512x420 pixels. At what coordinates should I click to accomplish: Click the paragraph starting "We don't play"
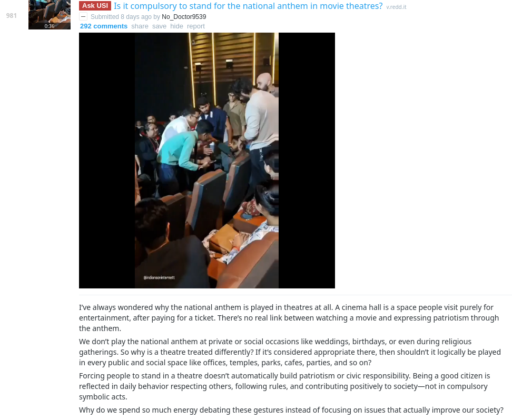click(290, 352)
